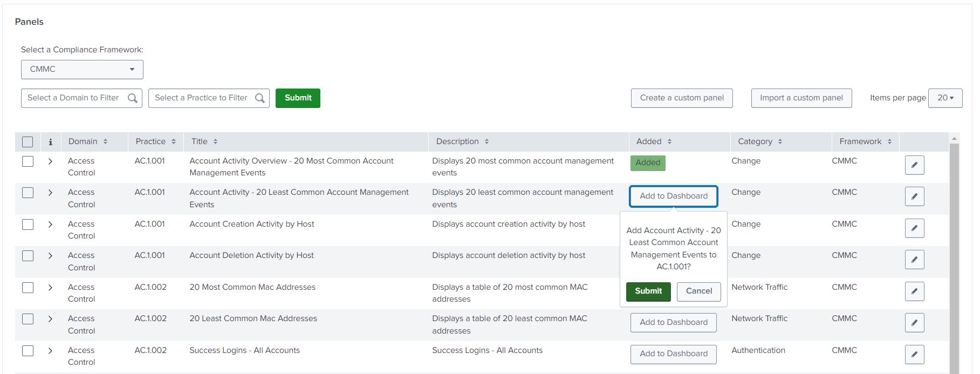
Task: Expand the 20 Most Common Mac Addresses row
Action: [x=50, y=288]
